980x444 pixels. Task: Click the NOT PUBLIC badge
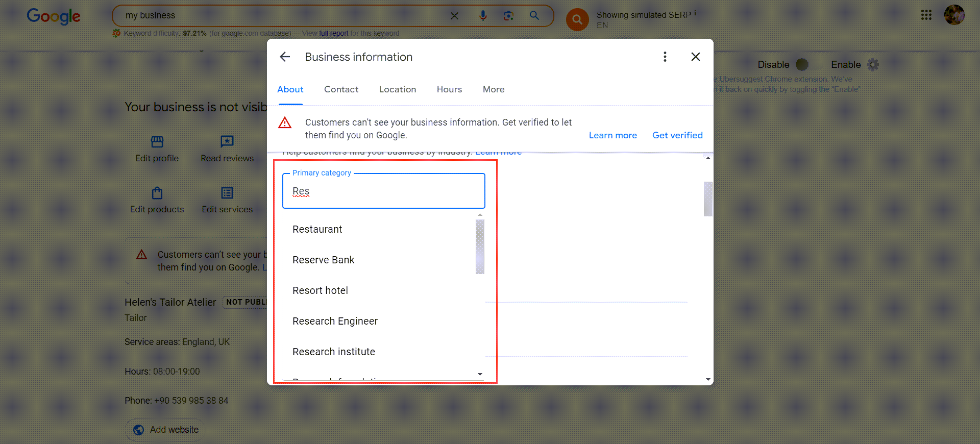click(246, 302)
